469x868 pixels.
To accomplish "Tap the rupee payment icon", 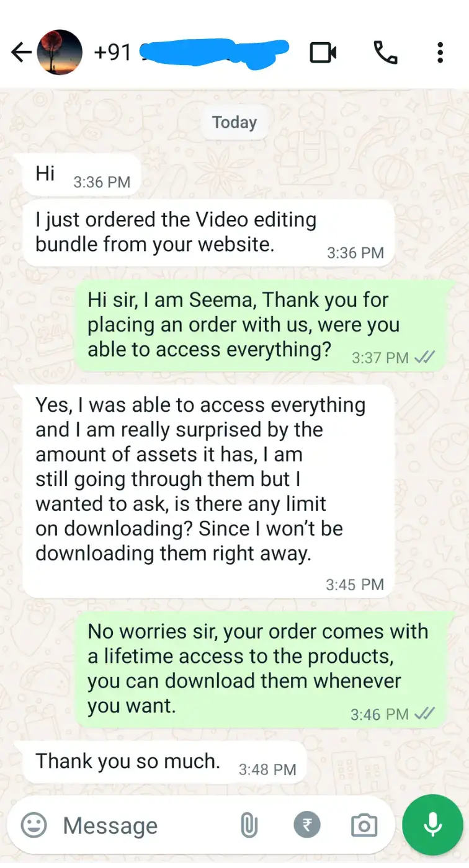I will click(x=307, y=825).
